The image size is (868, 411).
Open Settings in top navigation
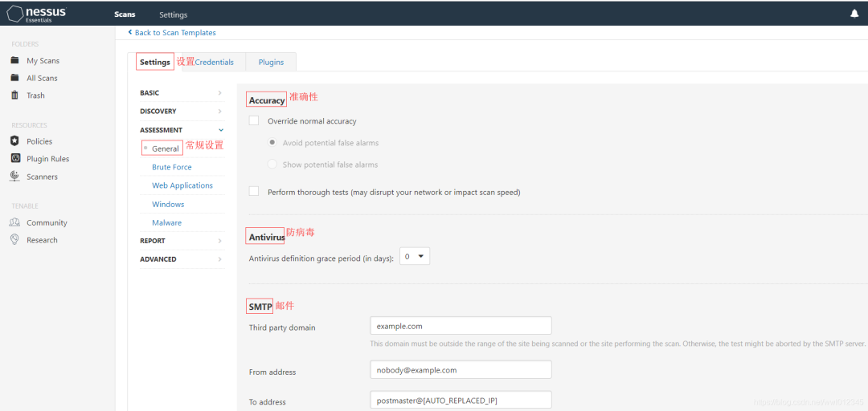[174, 14]
